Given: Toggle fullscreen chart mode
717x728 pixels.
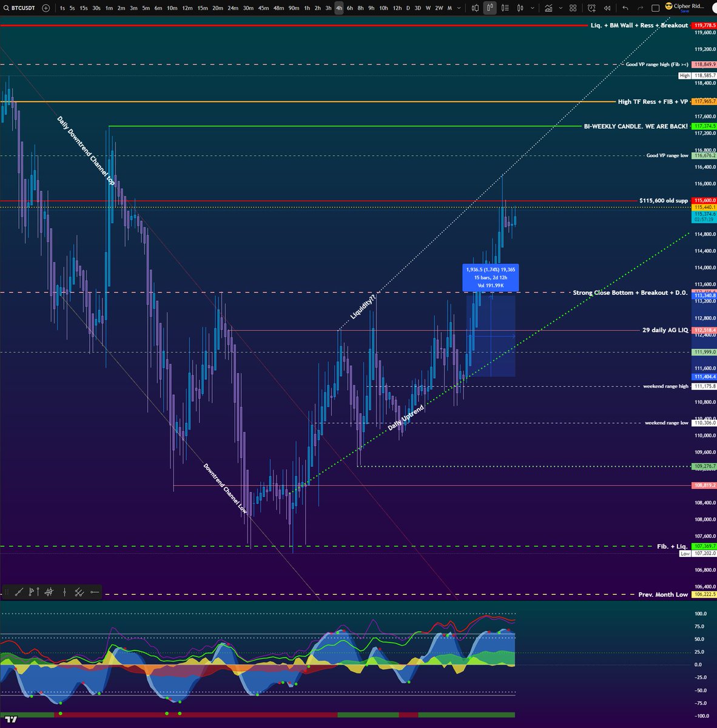Looking at the screenshot, I should pos(655,8).
